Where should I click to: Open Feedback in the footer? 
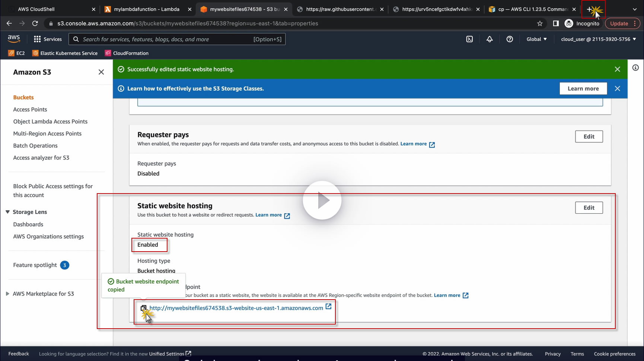19,354
